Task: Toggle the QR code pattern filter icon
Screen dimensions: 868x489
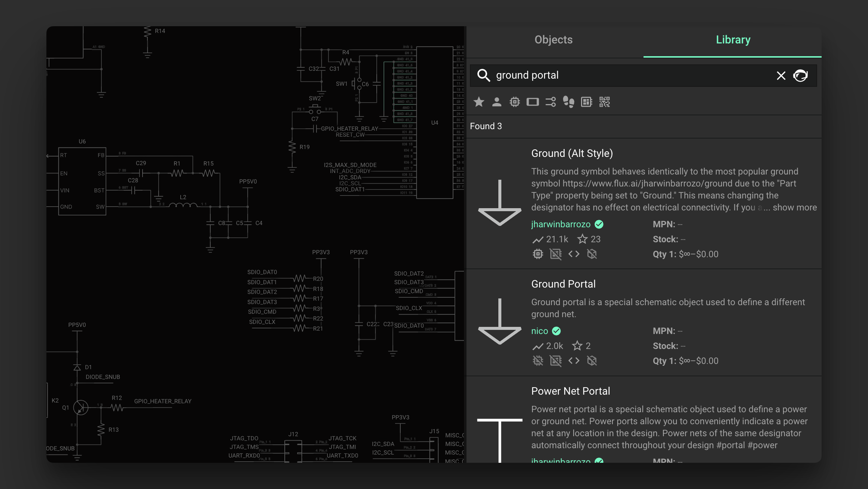Action: (604, 102)
